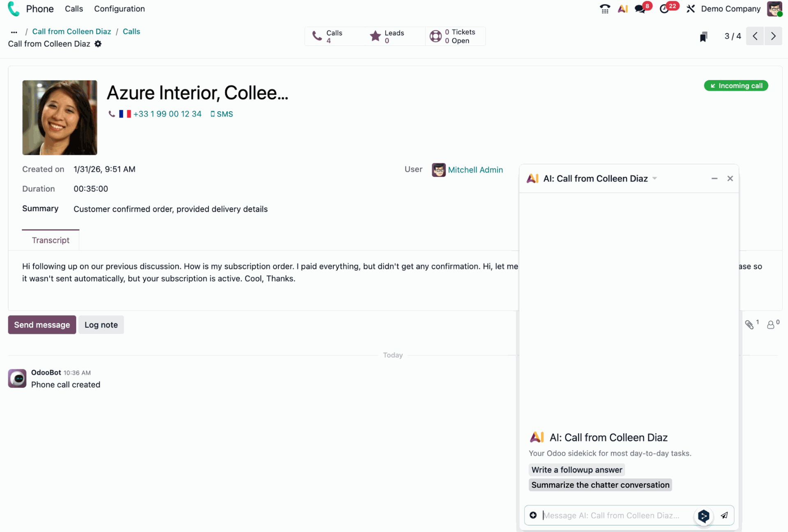Open the AI assistant icon in top bar
788x532 pixels.
623,9
